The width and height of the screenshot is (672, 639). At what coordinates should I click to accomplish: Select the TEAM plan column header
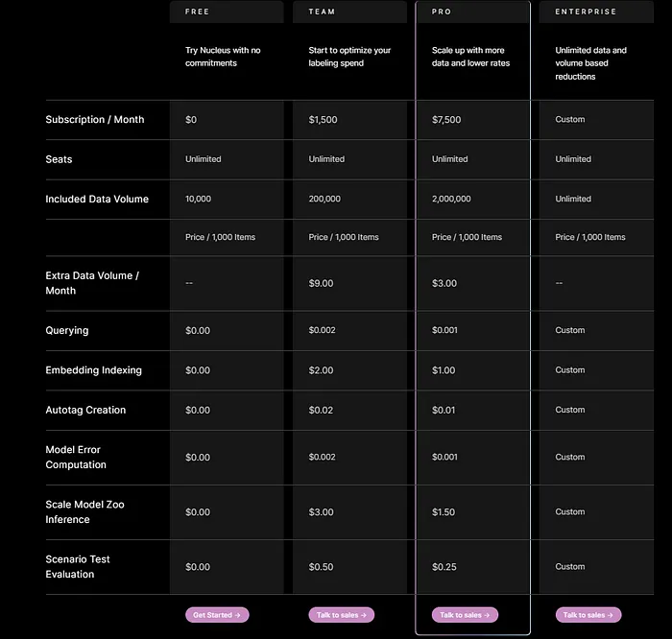pyautogui.click(x=322, y=12)
